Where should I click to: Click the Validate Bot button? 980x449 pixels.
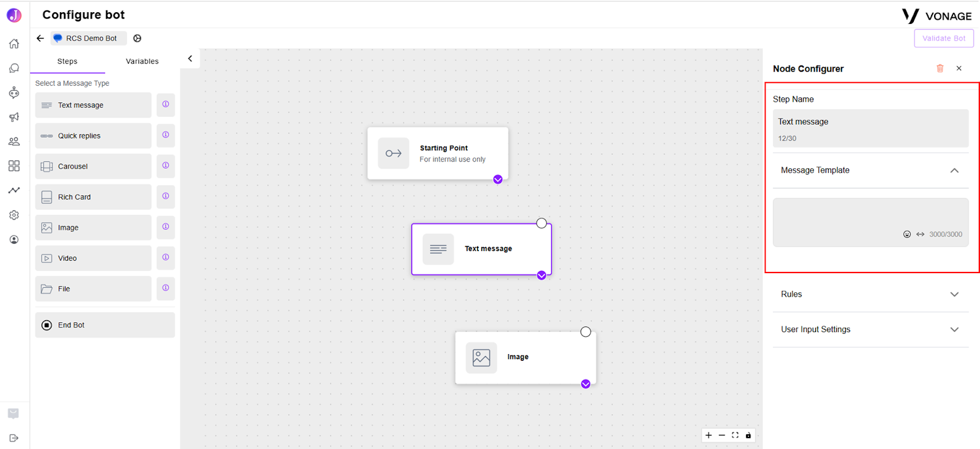944,38
